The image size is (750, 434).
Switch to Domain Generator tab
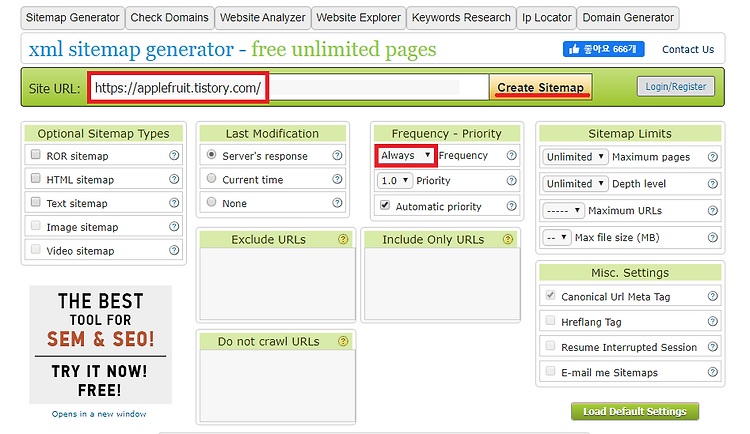click(628, 18)
